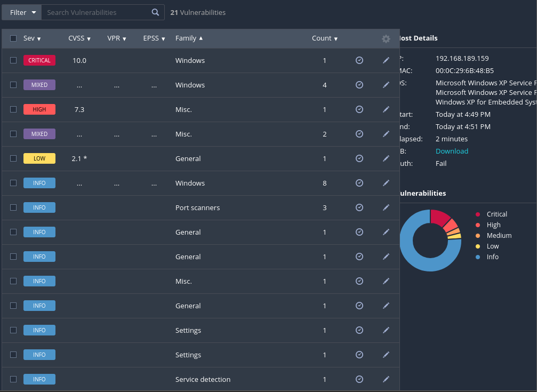537x392 pixels.
Task: Open the Filter dropdown
Action: click(x=22, y=12)
